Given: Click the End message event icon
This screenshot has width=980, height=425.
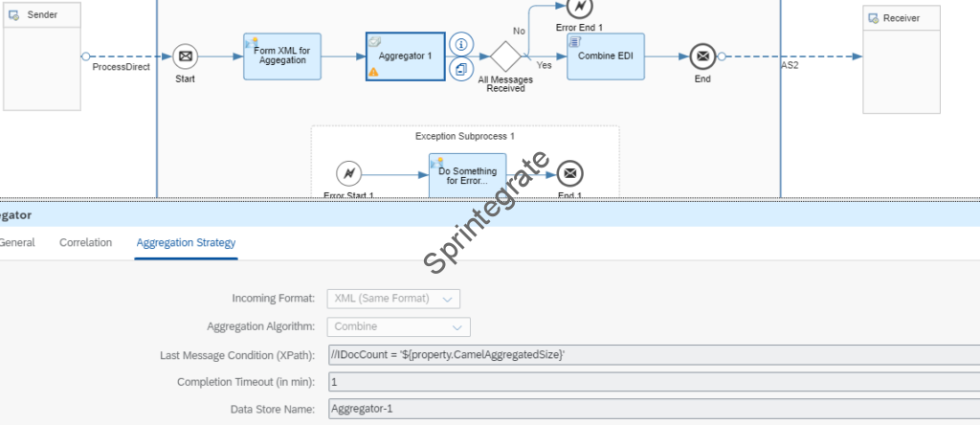Looking at the screenshot, I should pyautogui.click(x=702, y=56).
